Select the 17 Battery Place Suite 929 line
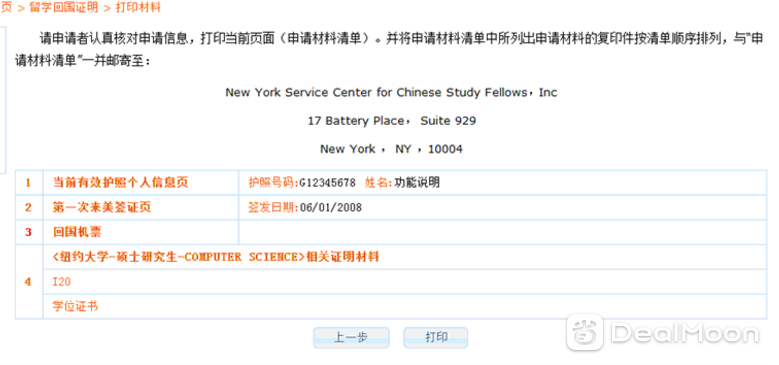The image size is (779, 365). tap(391, 121)
